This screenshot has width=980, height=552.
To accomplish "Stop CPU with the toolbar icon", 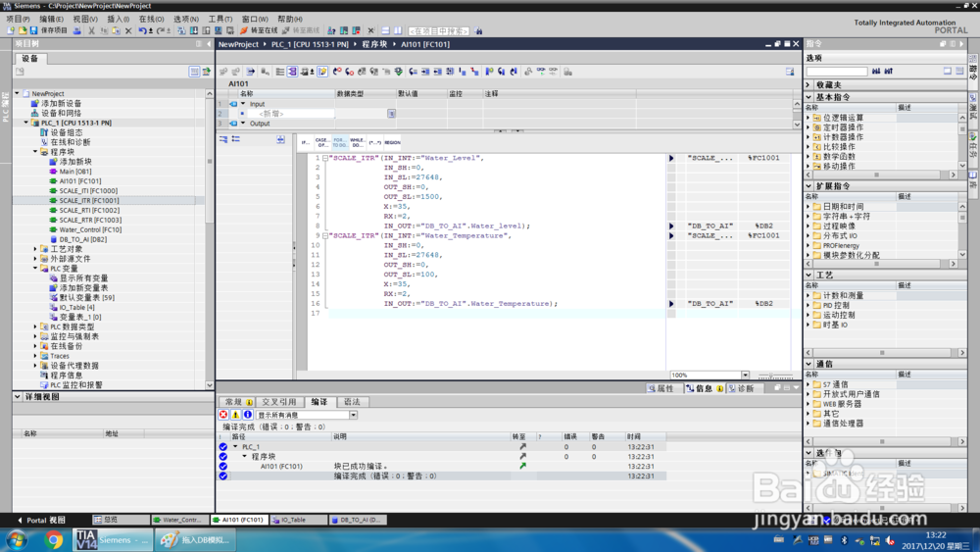I will [x=356, y=30].
